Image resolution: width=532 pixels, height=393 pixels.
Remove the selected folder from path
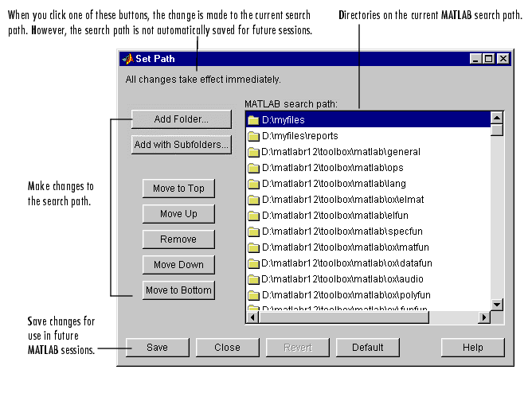[x=178, y=239]
